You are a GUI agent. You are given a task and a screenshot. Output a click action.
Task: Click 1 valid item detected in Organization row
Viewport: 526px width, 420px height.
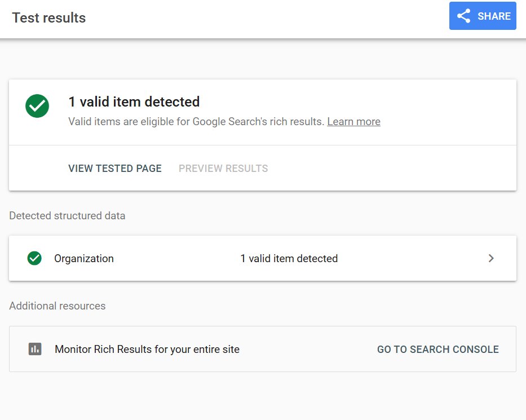(x=289, y=259)
